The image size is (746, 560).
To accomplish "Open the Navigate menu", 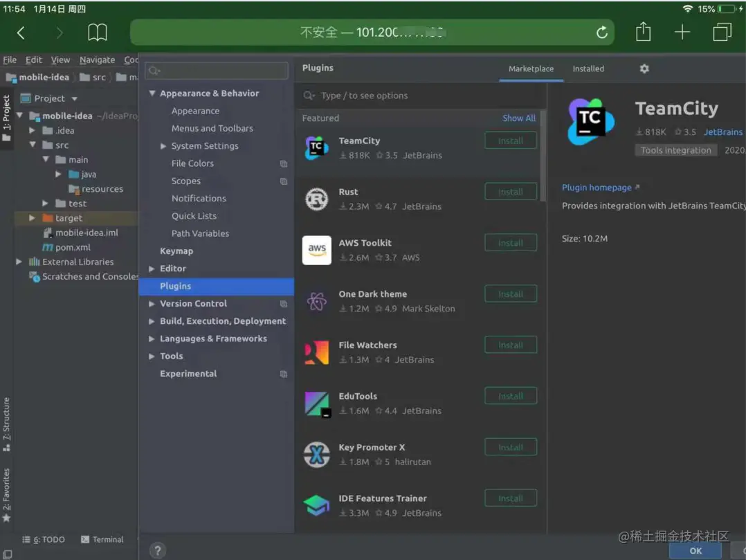I will pos(97,60).
